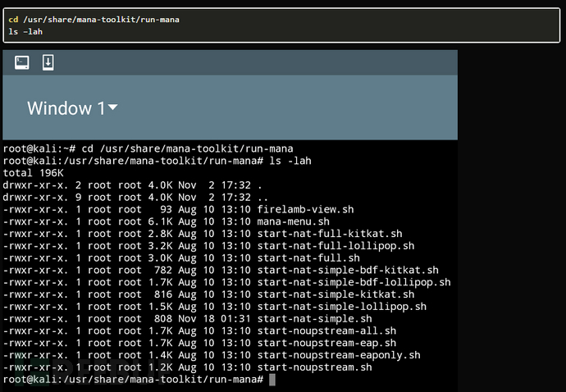This screenshot has height=392, width=566.
Task: Click filename start-noupstream-eap.sh
Action: click(x=326, y=343)
